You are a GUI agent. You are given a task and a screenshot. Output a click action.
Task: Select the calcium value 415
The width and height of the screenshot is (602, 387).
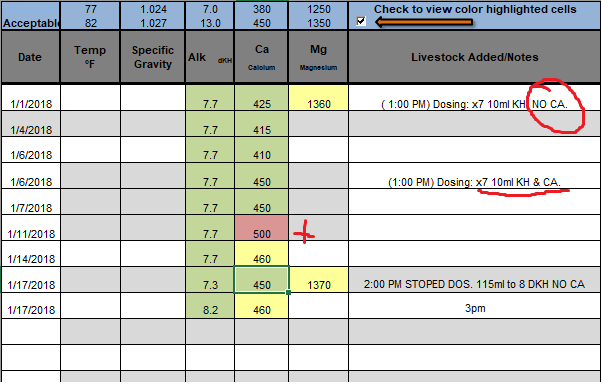pos(261,124)
